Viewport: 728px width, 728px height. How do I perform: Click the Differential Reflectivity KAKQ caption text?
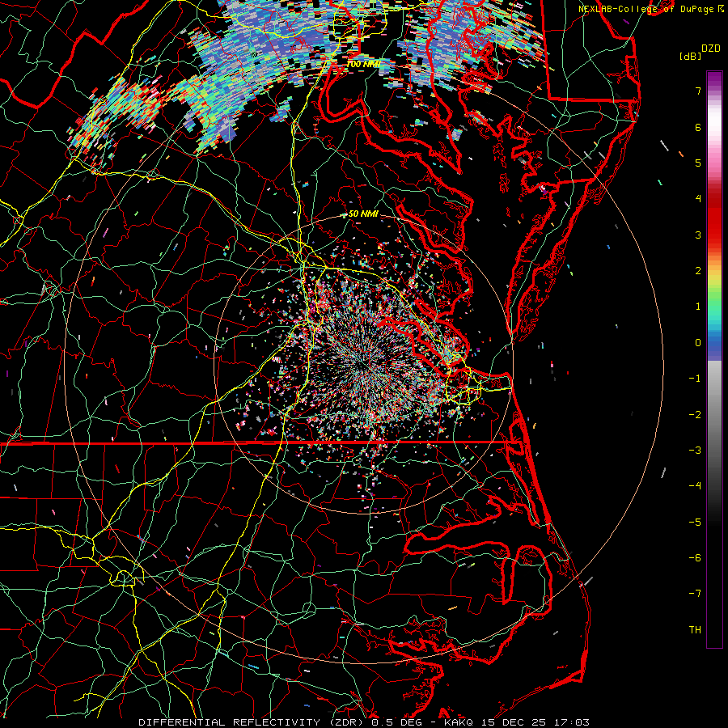pyautogui.click(x=364, y=722)
